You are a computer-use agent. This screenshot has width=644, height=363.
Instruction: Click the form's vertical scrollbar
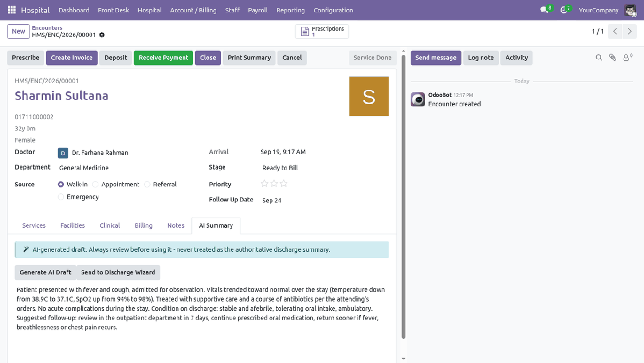click(403, 197)
